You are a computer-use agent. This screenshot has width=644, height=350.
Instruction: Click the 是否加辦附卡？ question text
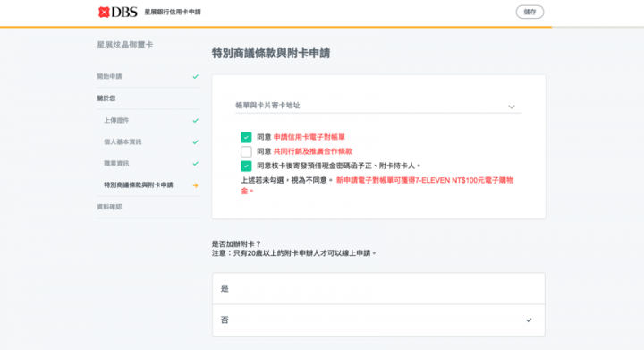(236, 244)
